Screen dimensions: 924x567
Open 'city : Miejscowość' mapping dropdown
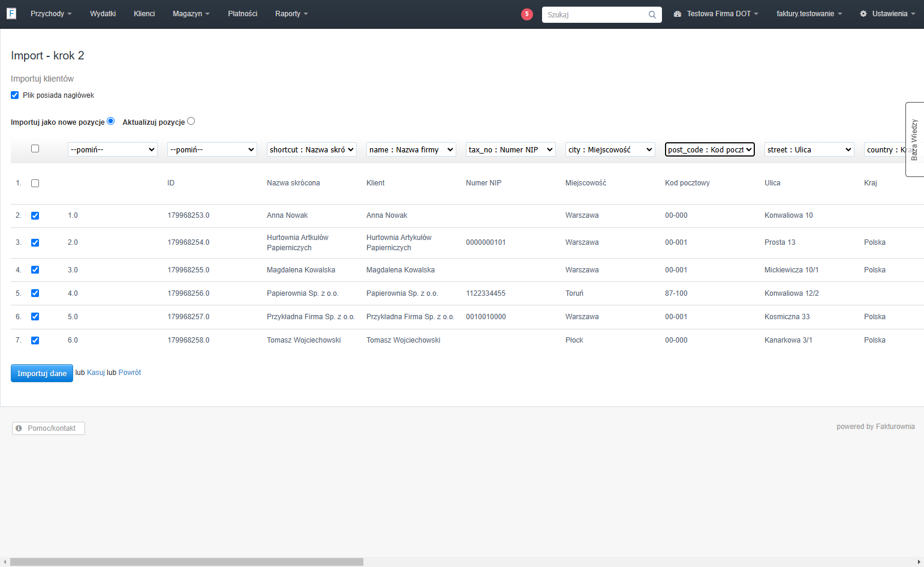pyautogui.click(x=610, y=149)
